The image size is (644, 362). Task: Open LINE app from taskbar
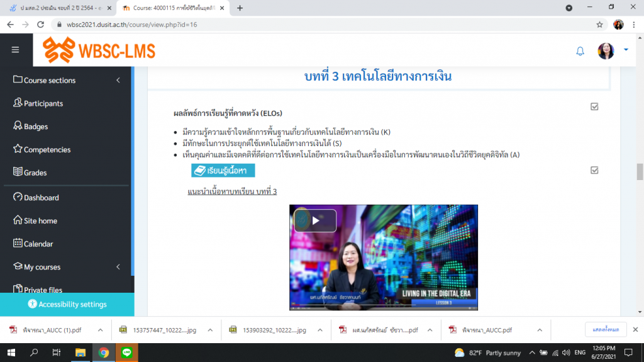pos(127,353)
